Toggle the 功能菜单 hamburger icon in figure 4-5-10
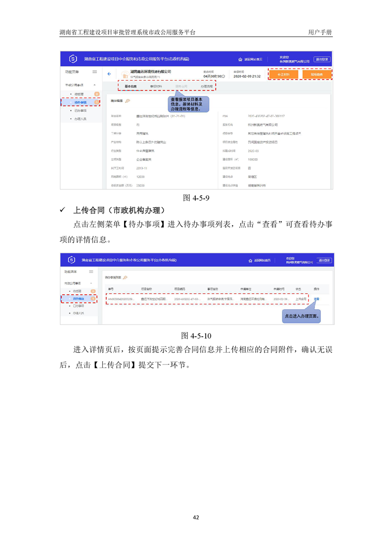The image size is (392, 555). [x=91, y=272]
